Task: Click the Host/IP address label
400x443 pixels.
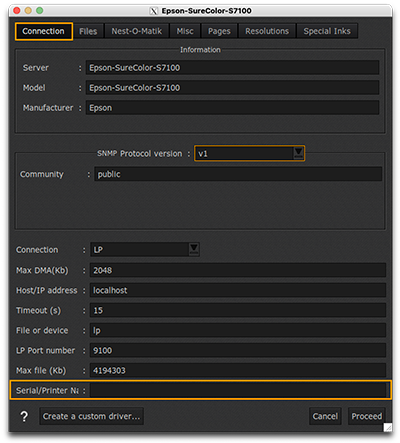Action: click(x=47, y=290)
